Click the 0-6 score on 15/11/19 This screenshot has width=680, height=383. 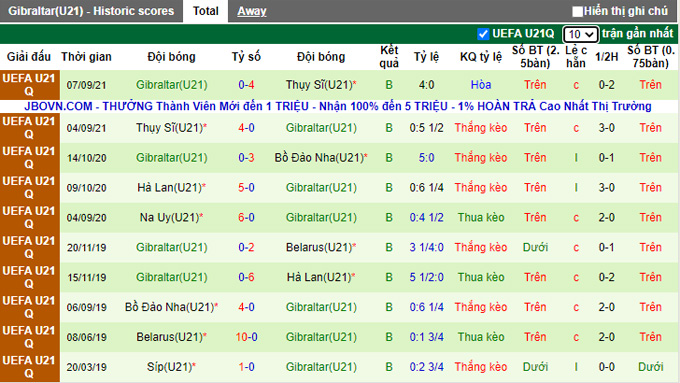[x=246, y=277]
